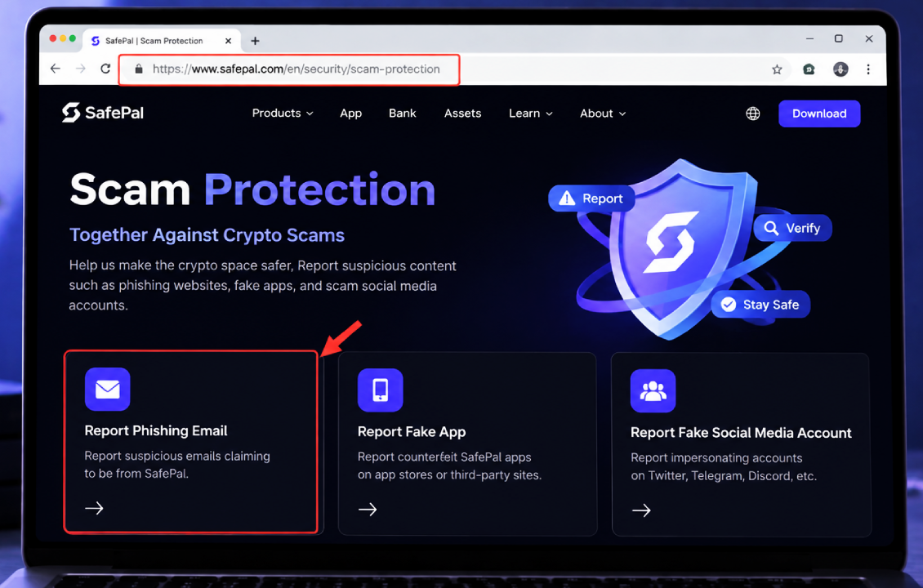The image size is (923, 588).
Task: Click the browser back arrow
Action: pos(56,69)
